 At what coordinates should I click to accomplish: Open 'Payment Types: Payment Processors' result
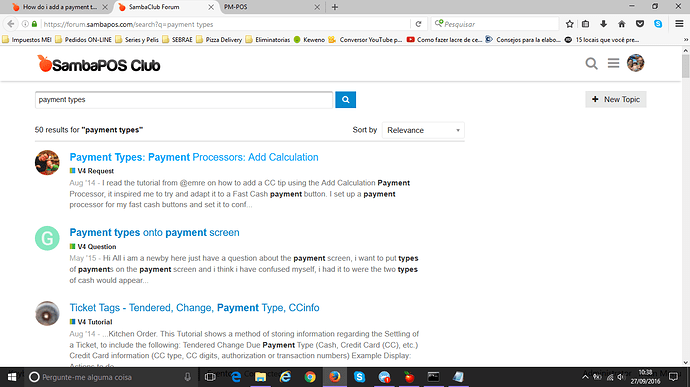(x=194, y=157)
